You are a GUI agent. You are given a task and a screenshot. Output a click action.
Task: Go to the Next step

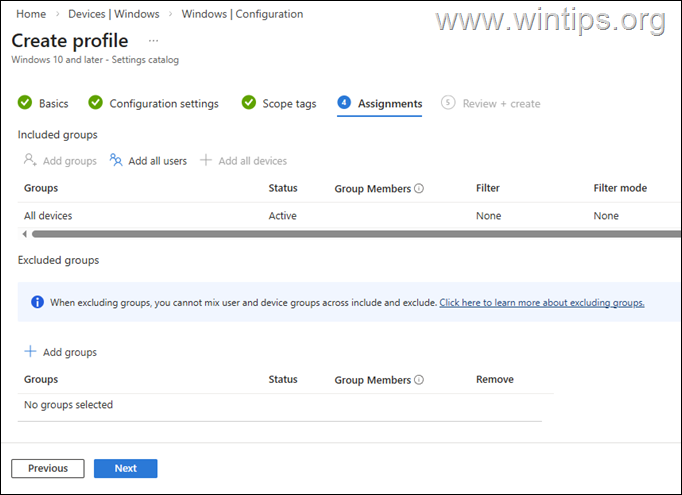tap(126, 468)
